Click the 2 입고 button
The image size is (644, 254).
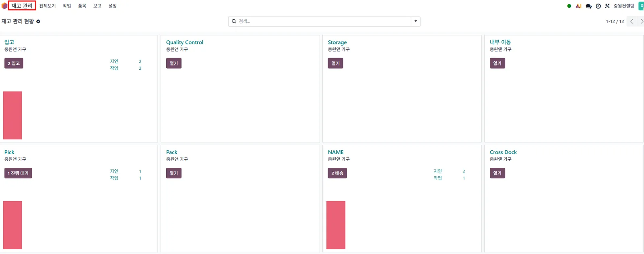[x=14, y=63]
